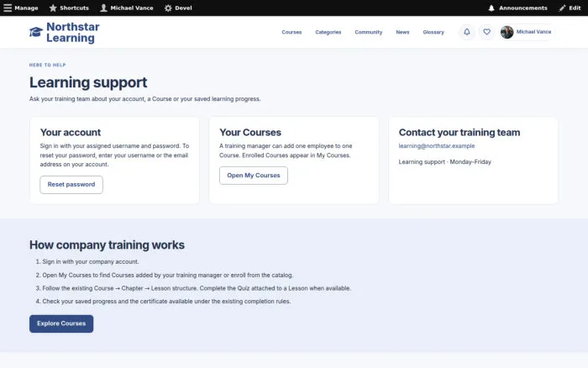Viewport: 588px width, 368px height.
Task: Click the Your account card's sign-in description
Action: point(114,155)
